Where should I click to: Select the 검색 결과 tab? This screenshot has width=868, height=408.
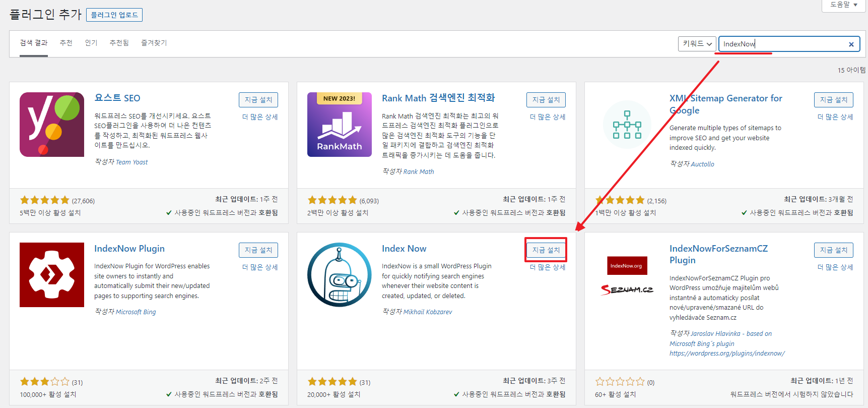coord(34,43)
